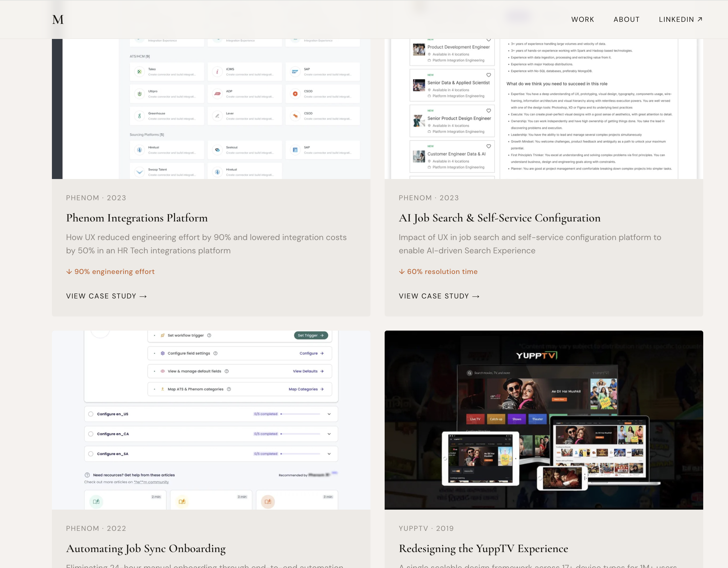Open the ABOUT navigation item
The image size is (728, 568).
coord(626,20)
